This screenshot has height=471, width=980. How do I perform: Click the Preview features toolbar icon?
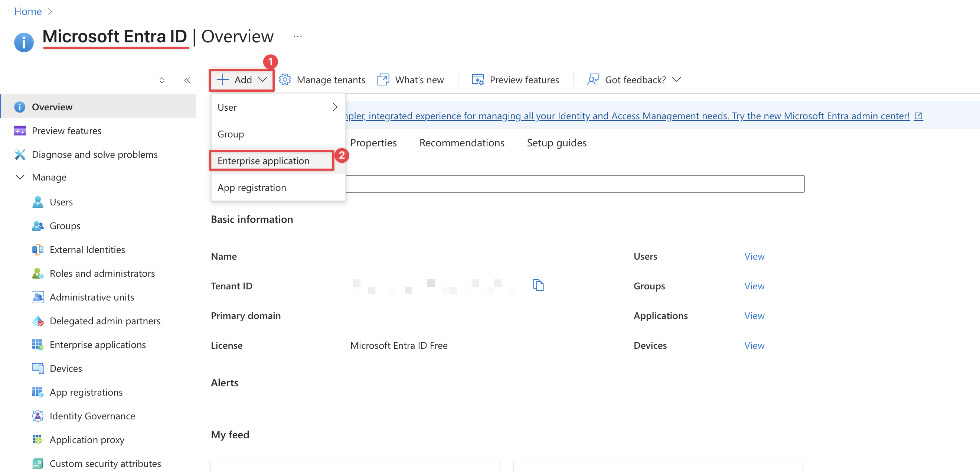478,79
